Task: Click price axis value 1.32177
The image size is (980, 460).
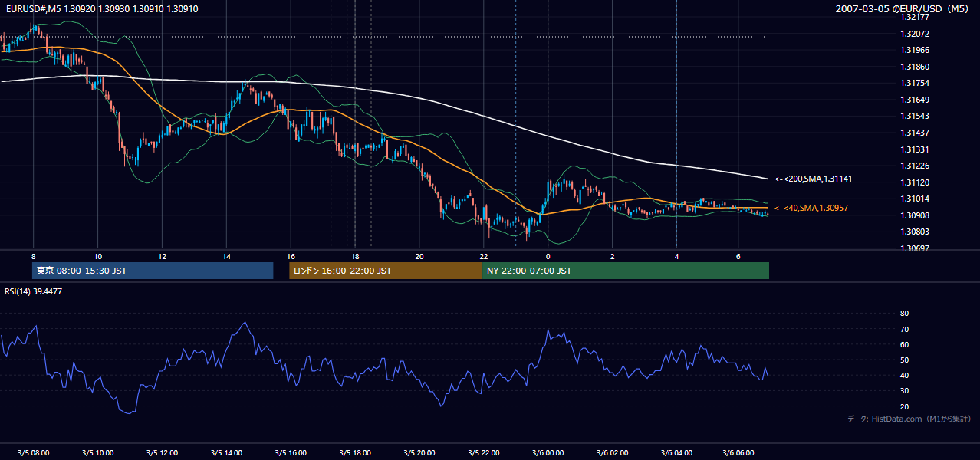Action: click(x=915, y=17)
